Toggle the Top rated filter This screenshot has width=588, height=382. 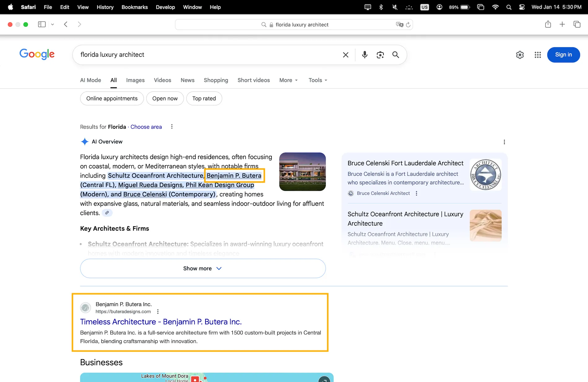tap(204, 98)
